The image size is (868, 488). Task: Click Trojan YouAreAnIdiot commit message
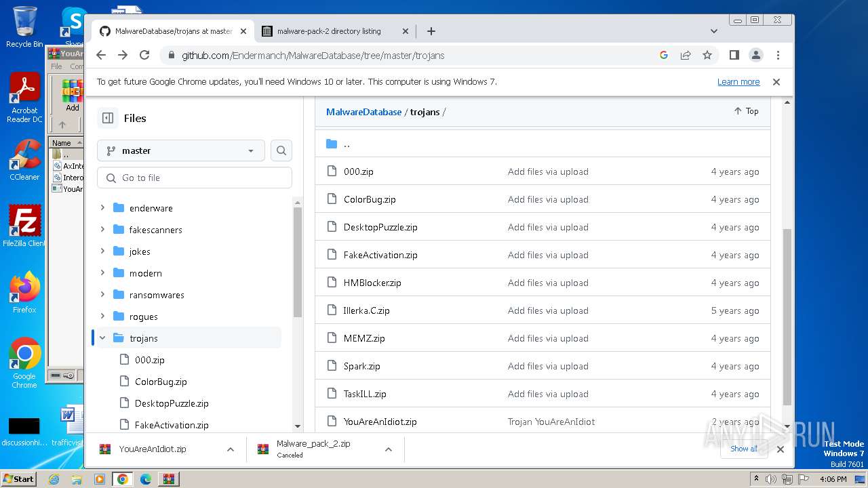point(551,422)
